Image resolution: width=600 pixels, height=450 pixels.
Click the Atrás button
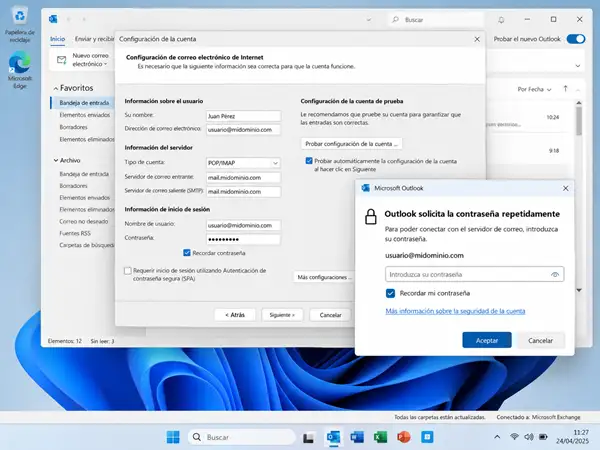(235, 315)
